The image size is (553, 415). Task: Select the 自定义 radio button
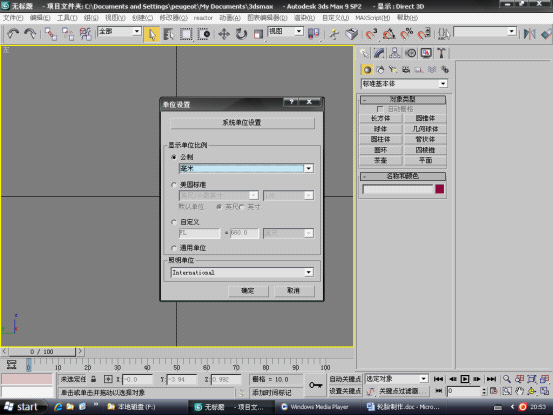pyautogui.click(x=174, y=222)
